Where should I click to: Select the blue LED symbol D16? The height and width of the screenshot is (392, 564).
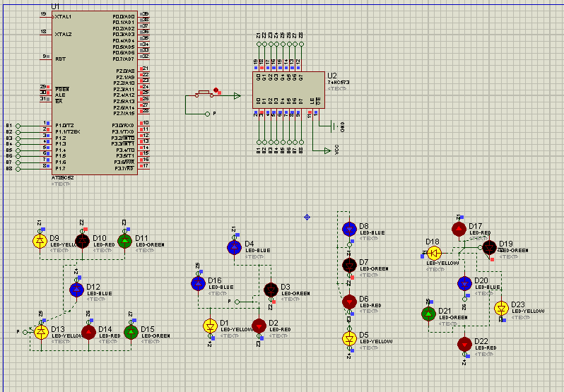tap(198, 283)
